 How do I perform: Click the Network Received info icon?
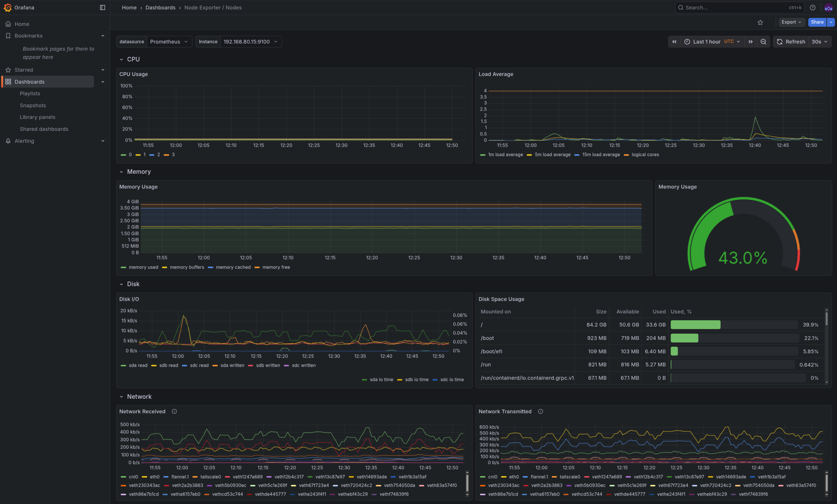174,411
